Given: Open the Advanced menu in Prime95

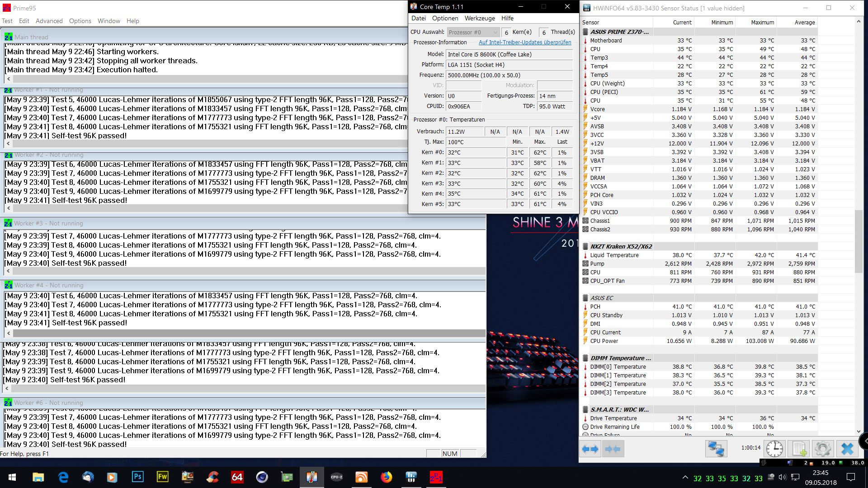Looking at the screenshot, I should (x=49, y=21).
